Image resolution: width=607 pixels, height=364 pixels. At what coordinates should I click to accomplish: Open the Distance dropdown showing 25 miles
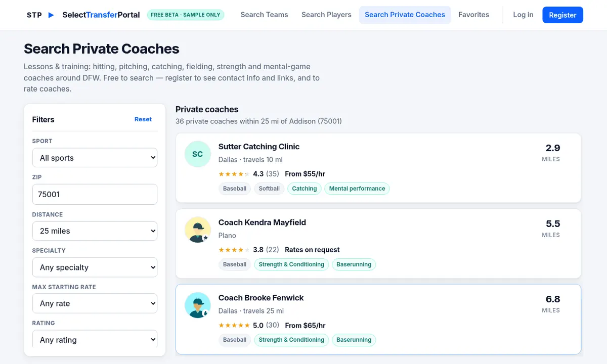(x=95, y=231)
